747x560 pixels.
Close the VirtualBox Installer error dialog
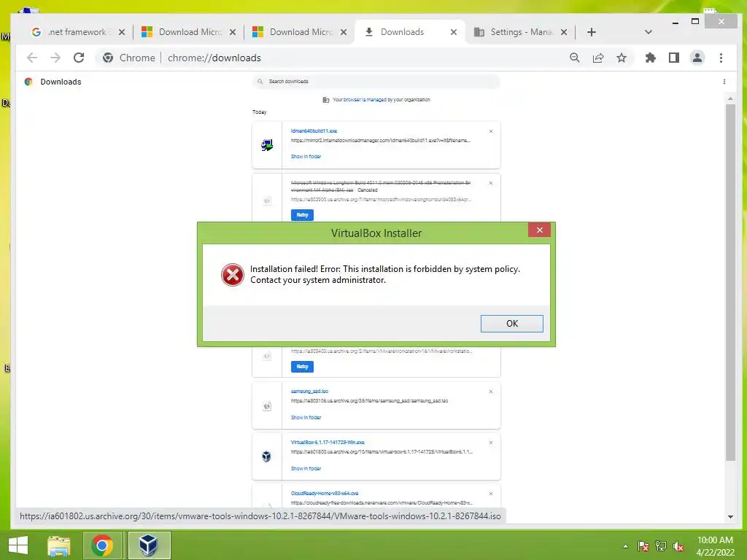coord(539,230)
